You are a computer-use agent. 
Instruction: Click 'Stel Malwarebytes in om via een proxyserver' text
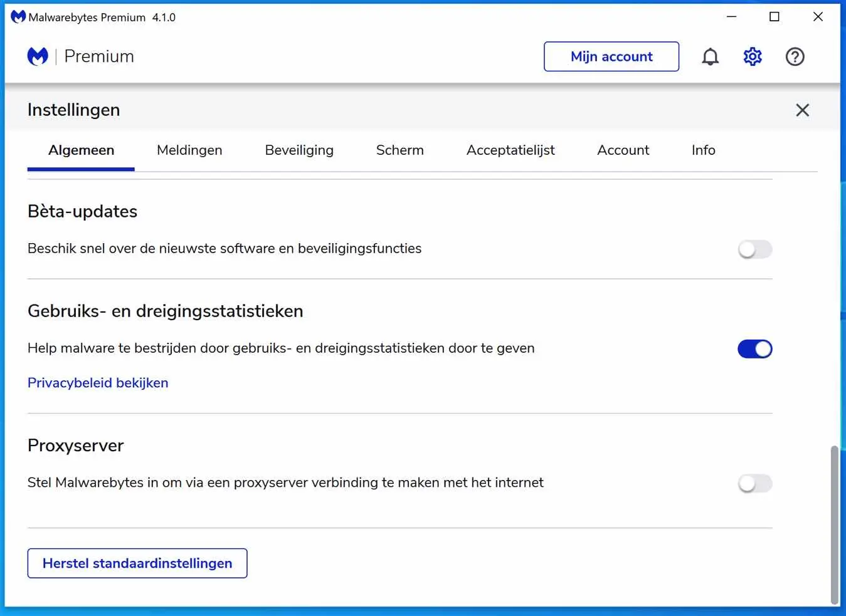pyautogui.click(x=285, y=483)
